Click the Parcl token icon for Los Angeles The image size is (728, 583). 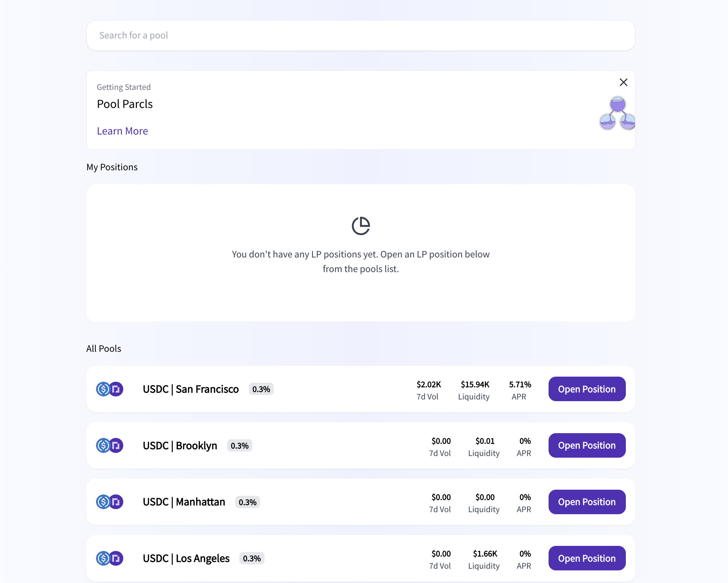pos(116,558)
